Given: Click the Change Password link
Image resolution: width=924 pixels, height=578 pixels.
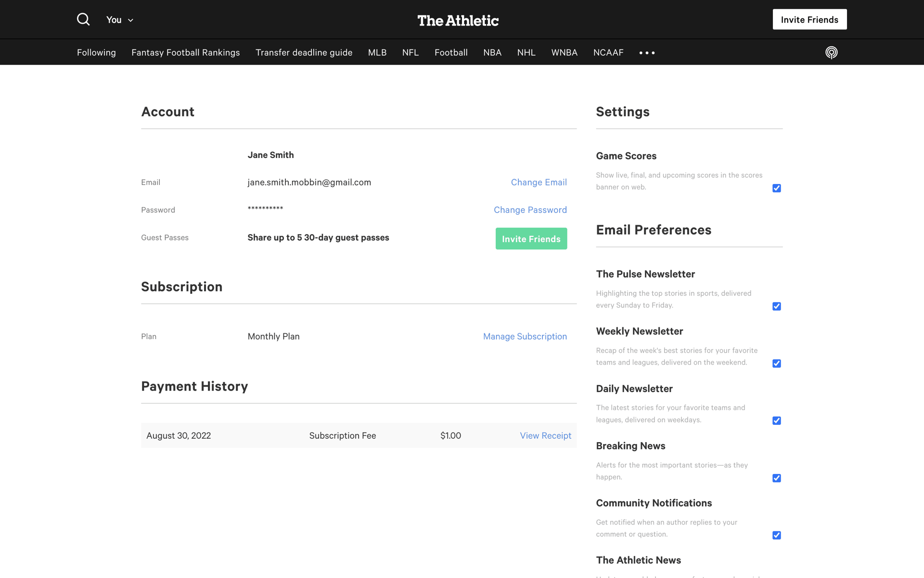Looking at the screenshot, I should 530,210.
